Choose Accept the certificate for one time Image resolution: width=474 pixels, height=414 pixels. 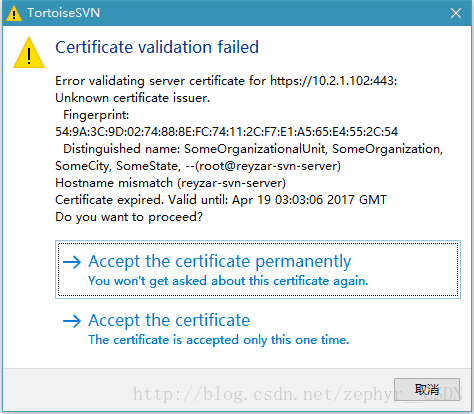(258, 329)
